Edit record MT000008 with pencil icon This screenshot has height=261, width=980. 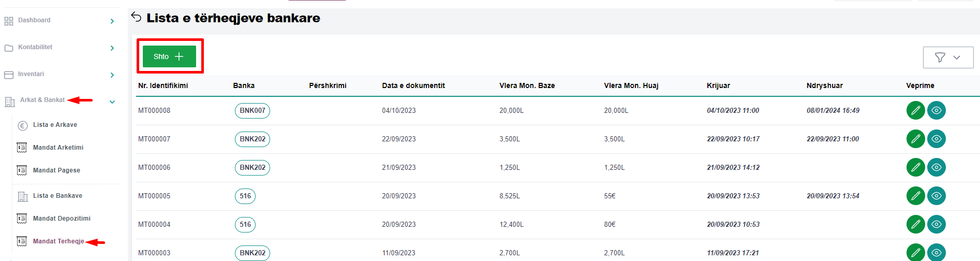915,110
